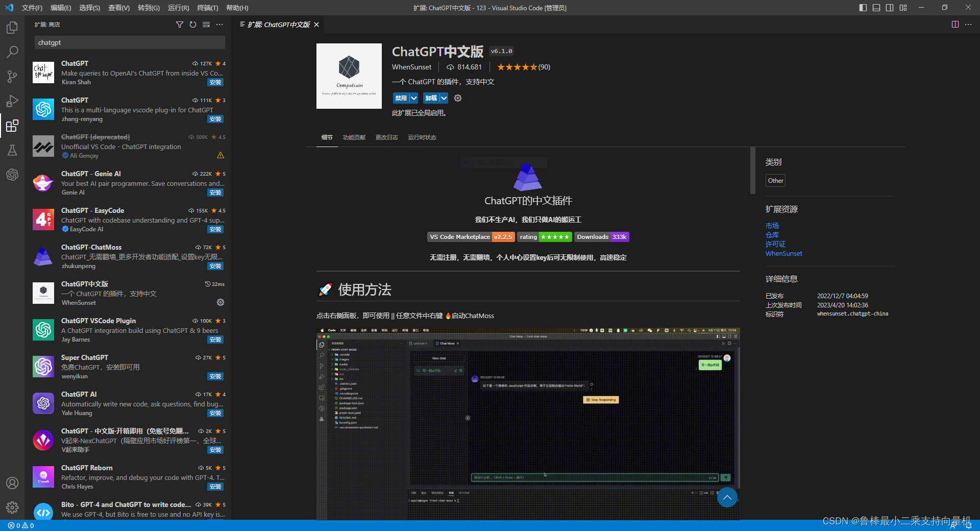The image size is (980, 531).
Task: Open extension settings gear beside uninstall button
Action: pyautogui.click(x=458, y=98)
